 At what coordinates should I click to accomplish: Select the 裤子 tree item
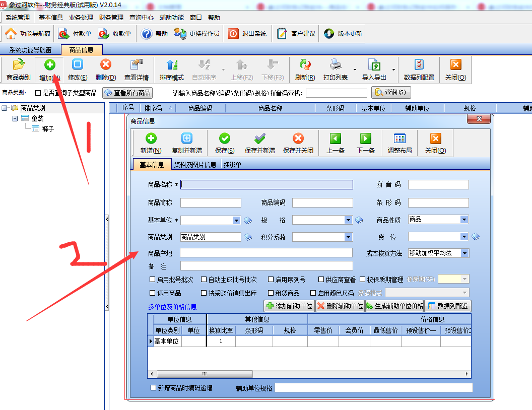48,129
